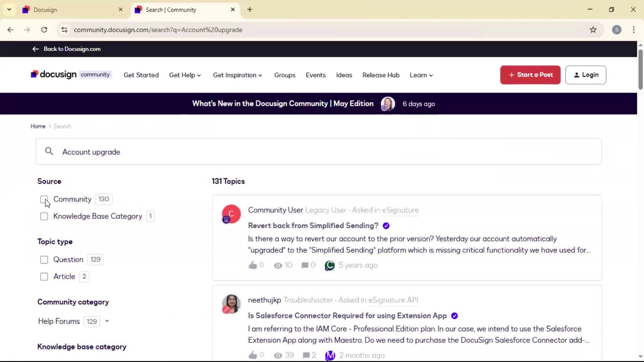Viewport: 644px width, 362px height.
Task: Open the What's New May Edition announcement
Action: [283, 104]
